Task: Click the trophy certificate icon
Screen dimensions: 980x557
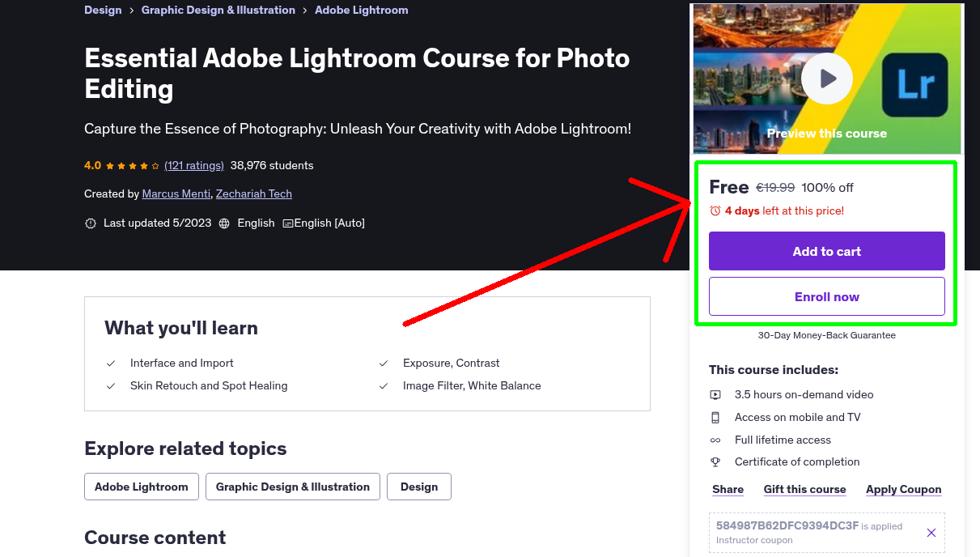Action: [x=715, y=462]
